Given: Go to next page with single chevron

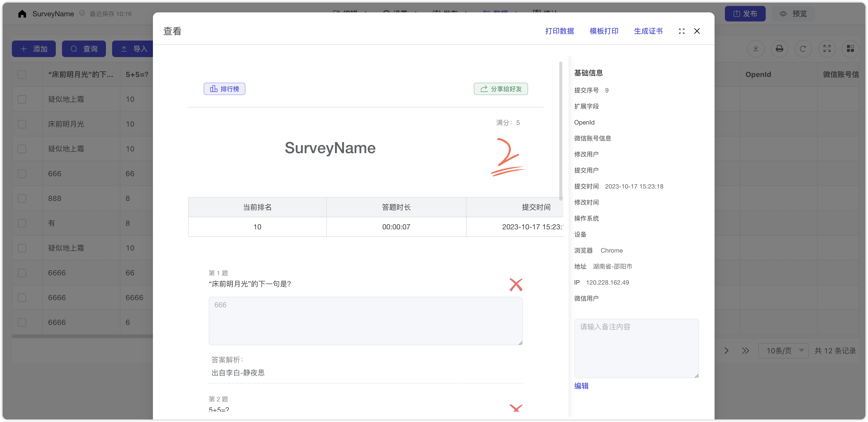Looking at the screenshot, I should coord(726,351).
